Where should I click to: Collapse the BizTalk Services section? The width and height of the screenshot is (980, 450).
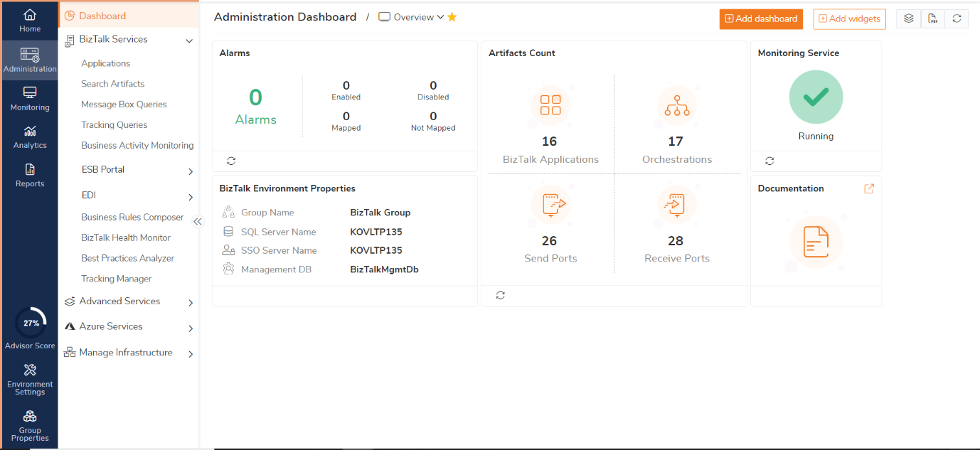[x=189, y=41]
